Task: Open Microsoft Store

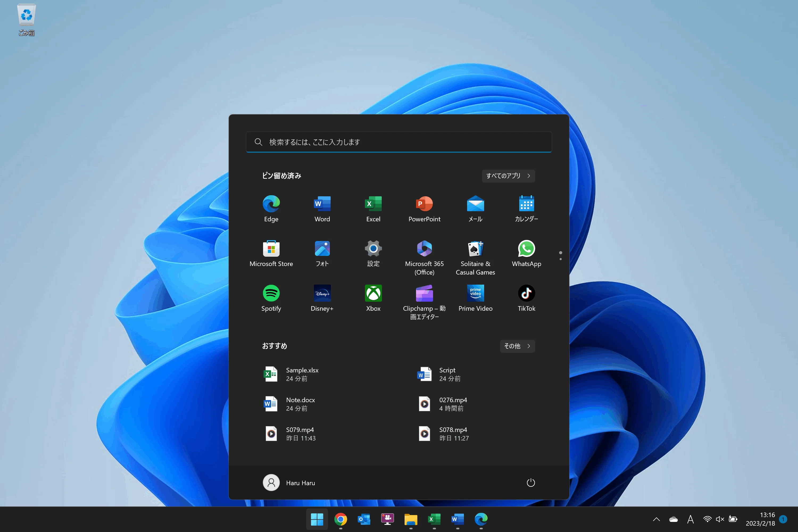Action: (x=271, y=253)
